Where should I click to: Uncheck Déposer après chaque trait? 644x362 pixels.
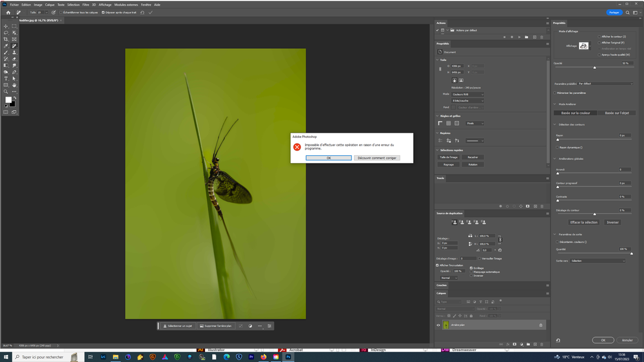pos(103,12)
